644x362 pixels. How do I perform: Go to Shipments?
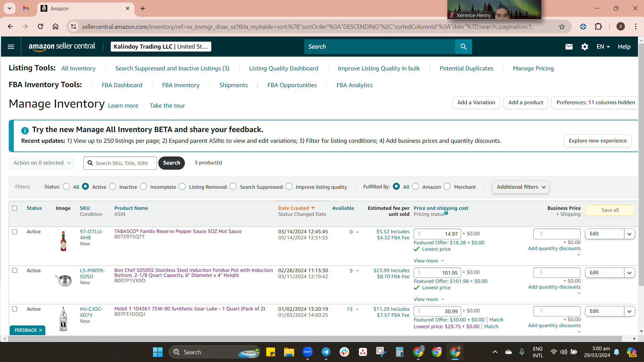point(233,85)
